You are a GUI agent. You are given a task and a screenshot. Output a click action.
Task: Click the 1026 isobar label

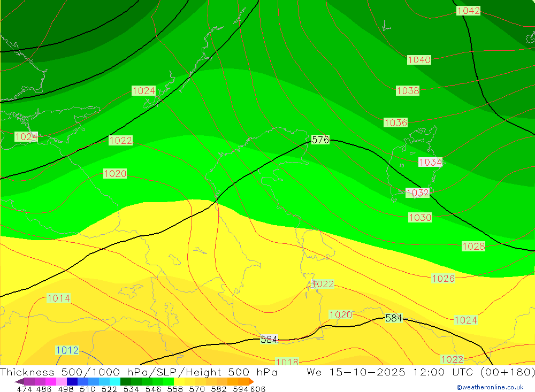click(443, 279)
